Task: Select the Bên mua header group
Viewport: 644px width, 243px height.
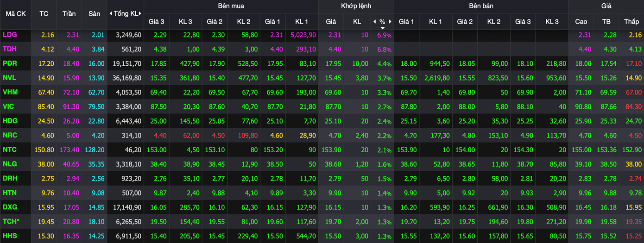Action: [231, 6]
